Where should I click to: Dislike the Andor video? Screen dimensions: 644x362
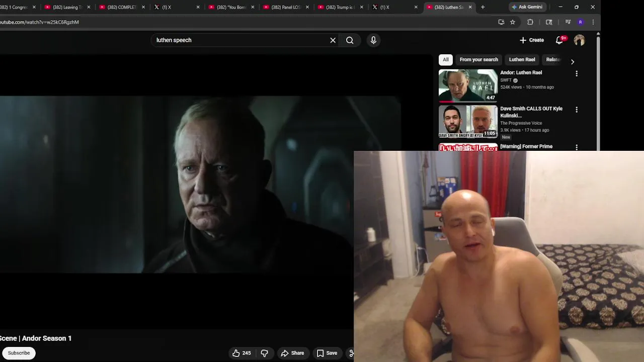(265, 353)
